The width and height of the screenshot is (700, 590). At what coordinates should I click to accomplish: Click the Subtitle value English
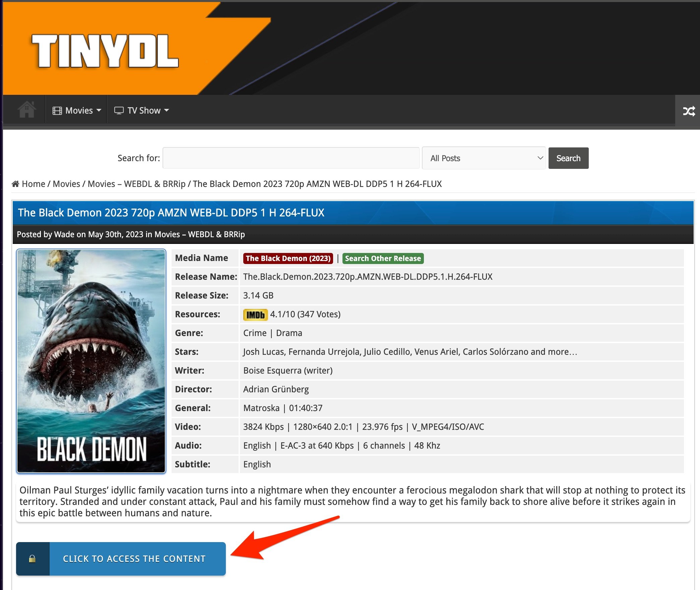pyautogui.click(x=257, y=464)
